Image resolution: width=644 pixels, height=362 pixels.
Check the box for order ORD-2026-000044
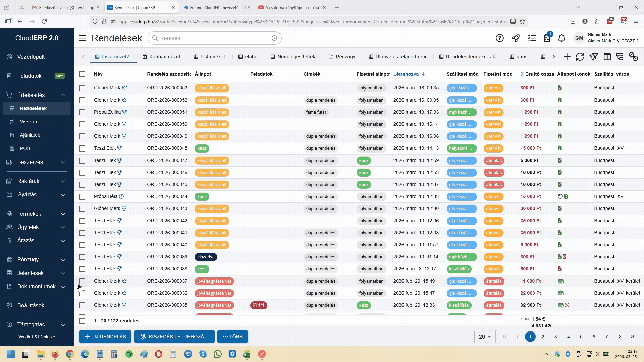pos(82,196)
